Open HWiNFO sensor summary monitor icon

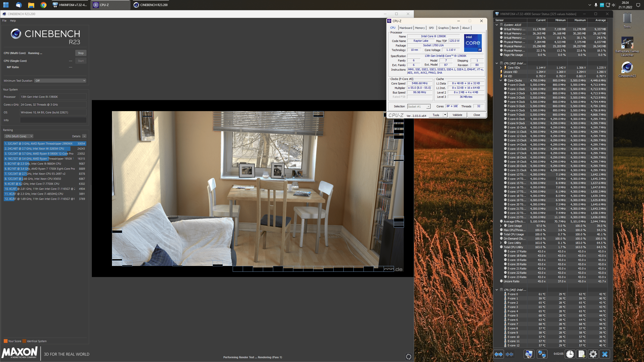click(x=529, y=354)
